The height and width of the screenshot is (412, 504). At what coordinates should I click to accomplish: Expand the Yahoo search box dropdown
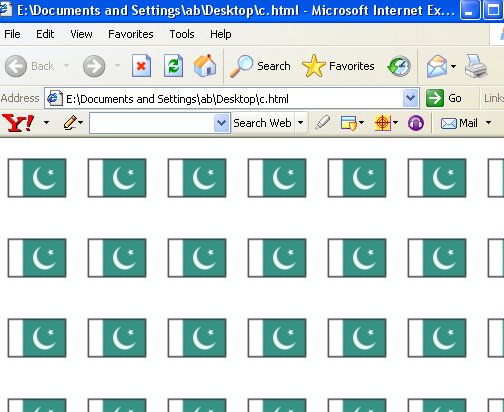(221, 123)
